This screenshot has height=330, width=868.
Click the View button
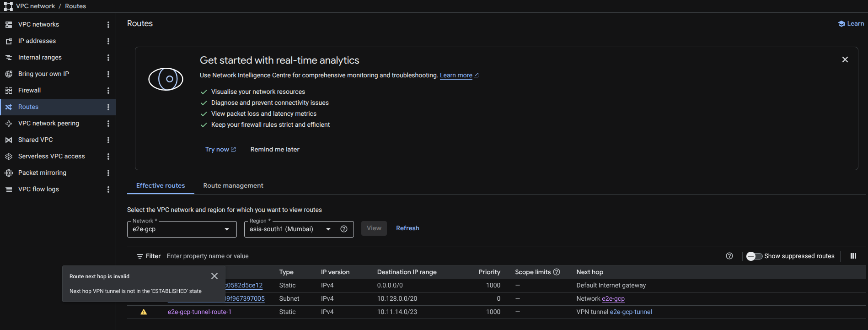(374, 228)
